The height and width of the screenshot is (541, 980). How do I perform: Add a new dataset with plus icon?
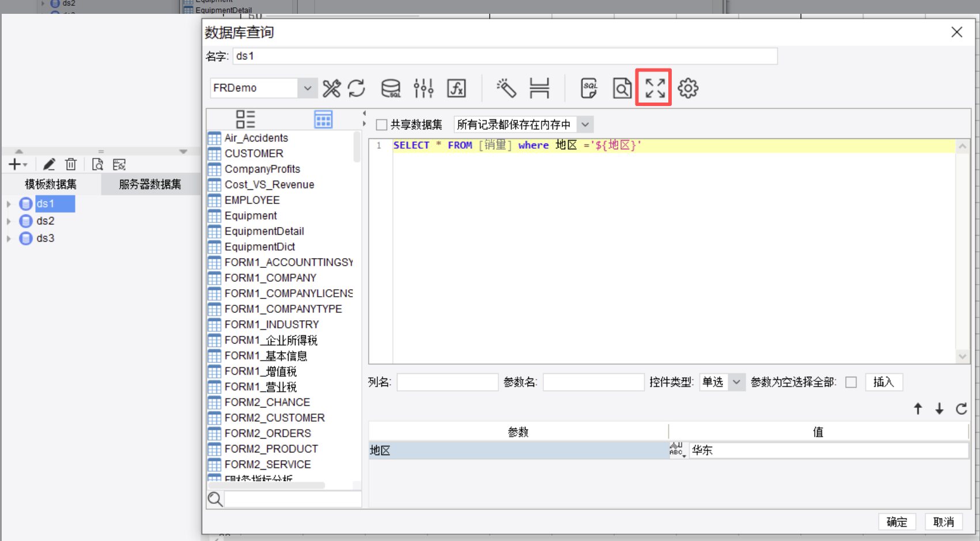(x=14, y=165)
